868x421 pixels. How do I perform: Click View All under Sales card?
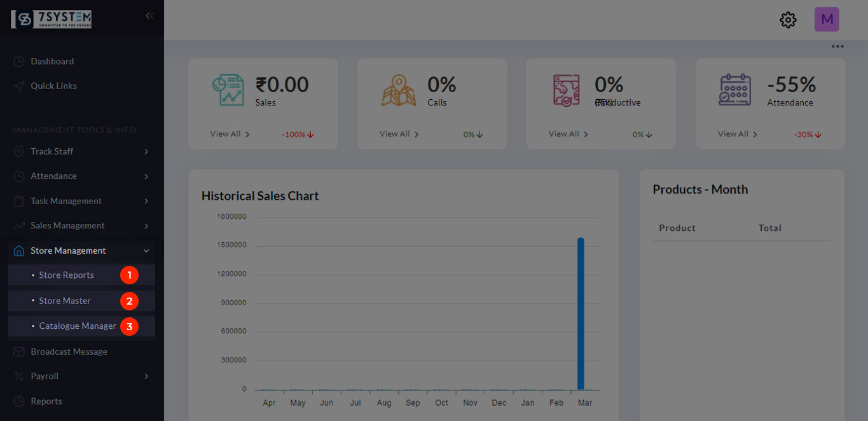coord(230,134)
